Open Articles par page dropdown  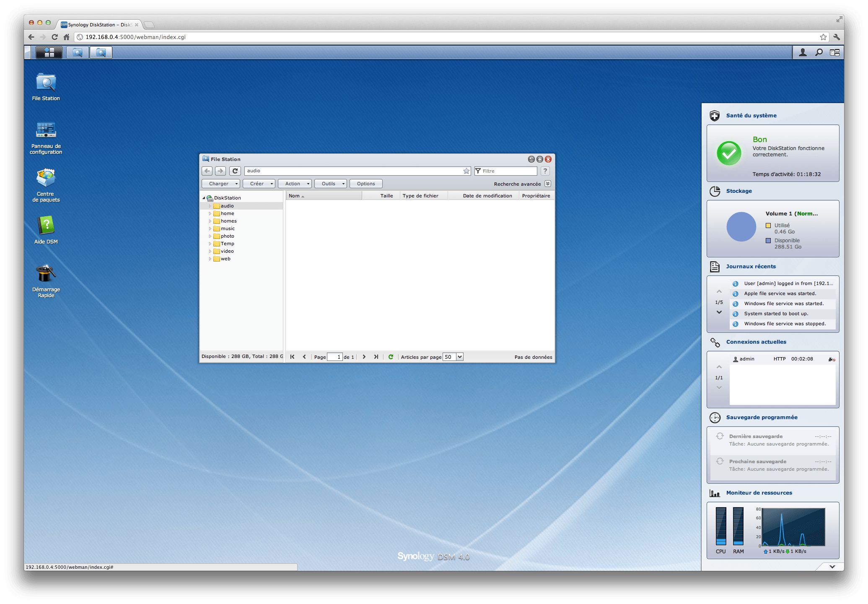459,357
